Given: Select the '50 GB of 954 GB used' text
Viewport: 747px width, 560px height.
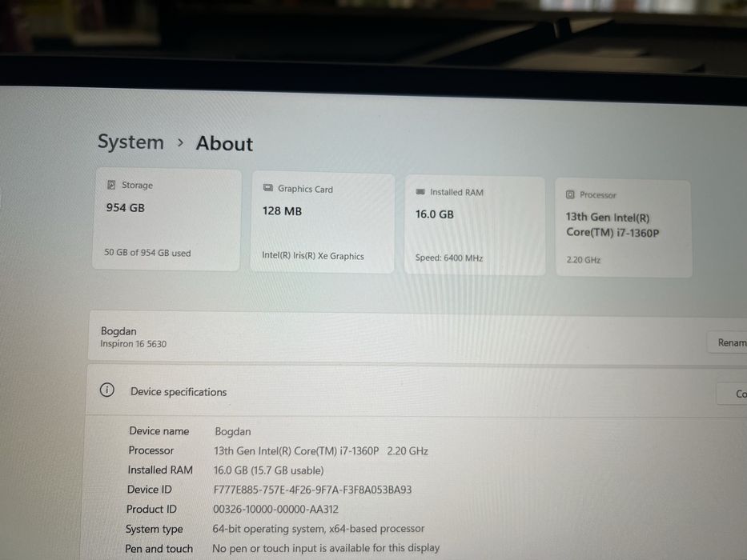Looking at the screenshot, I should (147, 253).
